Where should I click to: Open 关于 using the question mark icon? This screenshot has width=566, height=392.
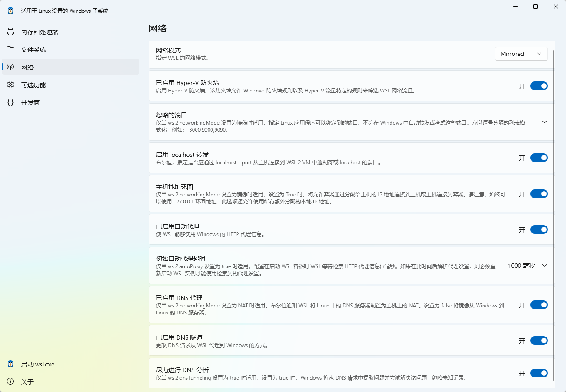[x=11, y=381]
